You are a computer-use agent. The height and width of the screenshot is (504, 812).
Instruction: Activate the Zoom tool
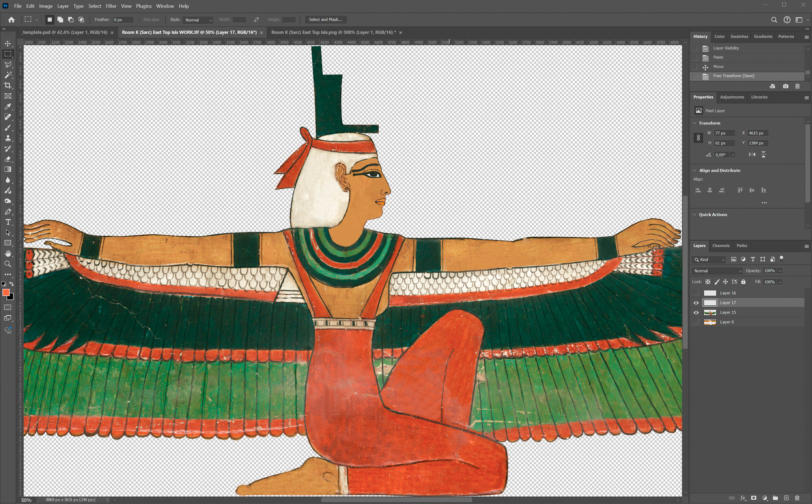tap(8, 264)
